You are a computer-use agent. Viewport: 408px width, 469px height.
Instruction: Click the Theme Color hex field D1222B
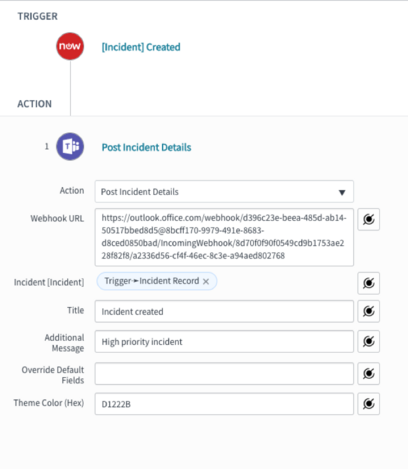click(x=224, y=404)
